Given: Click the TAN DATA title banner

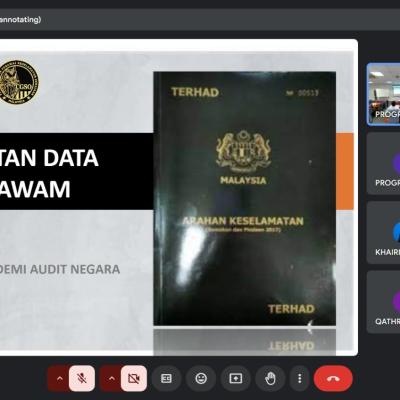Looking at the screenshot, I should pos(76,171).
